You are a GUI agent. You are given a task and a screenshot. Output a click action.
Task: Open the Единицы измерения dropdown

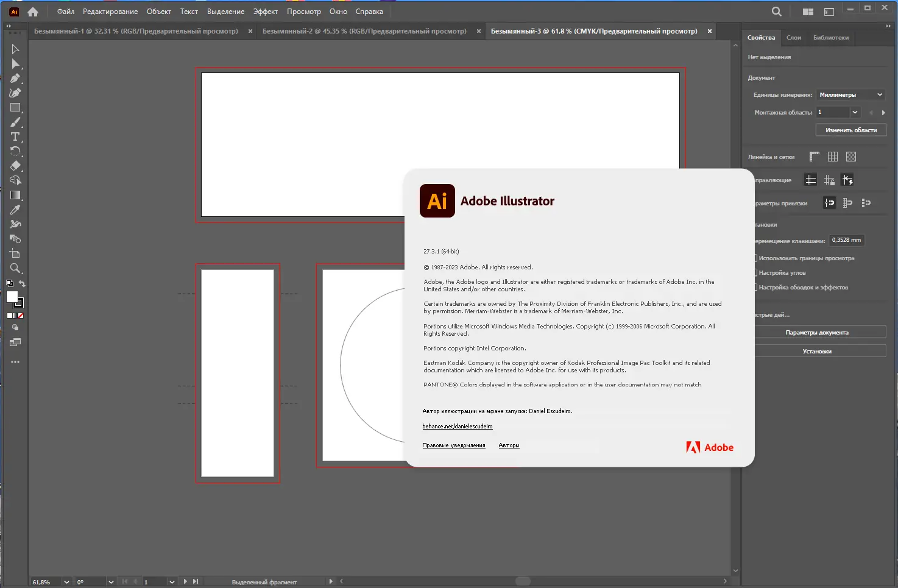click(x=851, y=94)
